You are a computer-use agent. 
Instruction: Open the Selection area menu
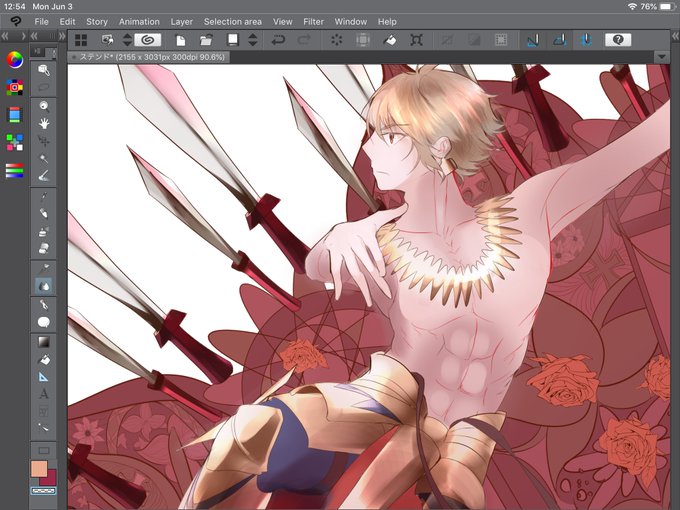click(232, 22)
